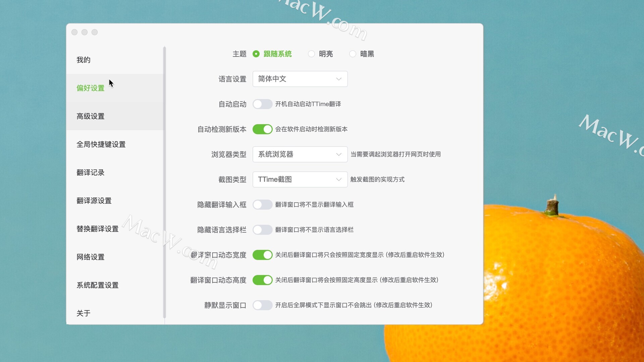Select the 跟随系统 theme radio button
Viewport: 644px width, 362px height.
click(x=256, y=54)
